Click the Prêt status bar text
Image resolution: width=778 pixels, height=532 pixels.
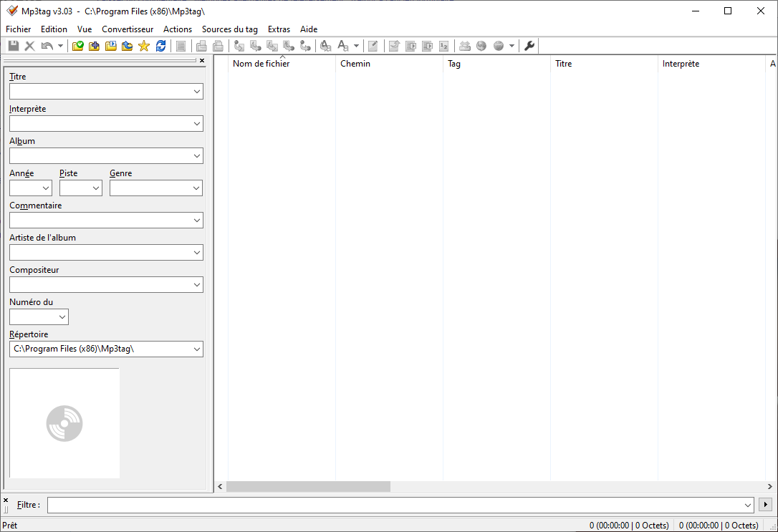9,526
